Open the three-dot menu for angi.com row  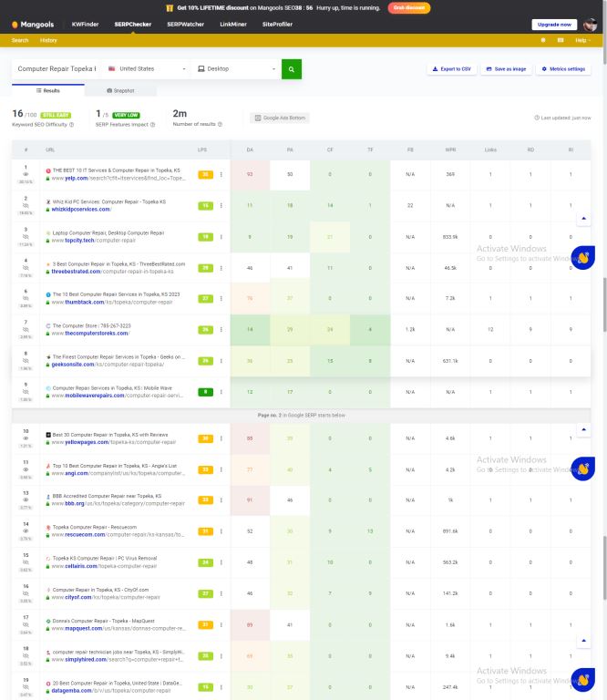[x=221, y=469]
